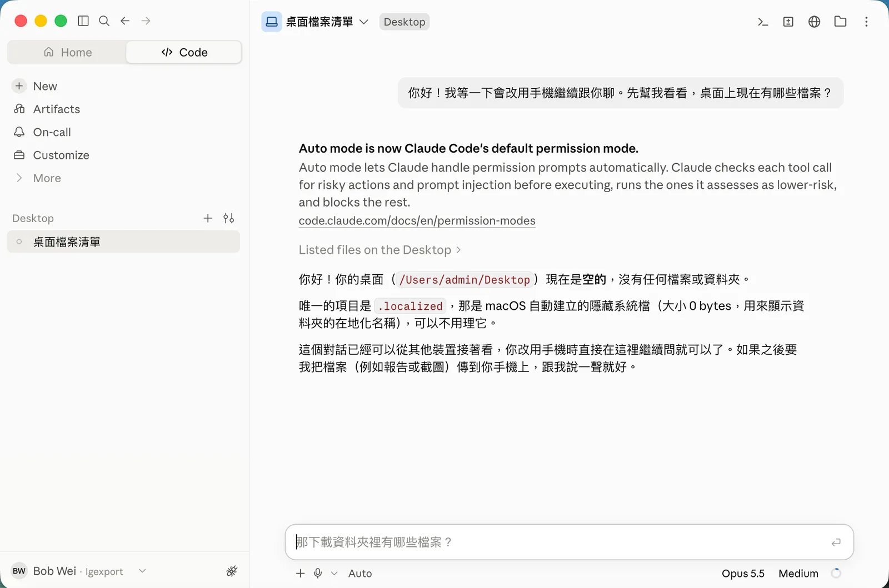Click the .localized code text

tap(410, 306)
